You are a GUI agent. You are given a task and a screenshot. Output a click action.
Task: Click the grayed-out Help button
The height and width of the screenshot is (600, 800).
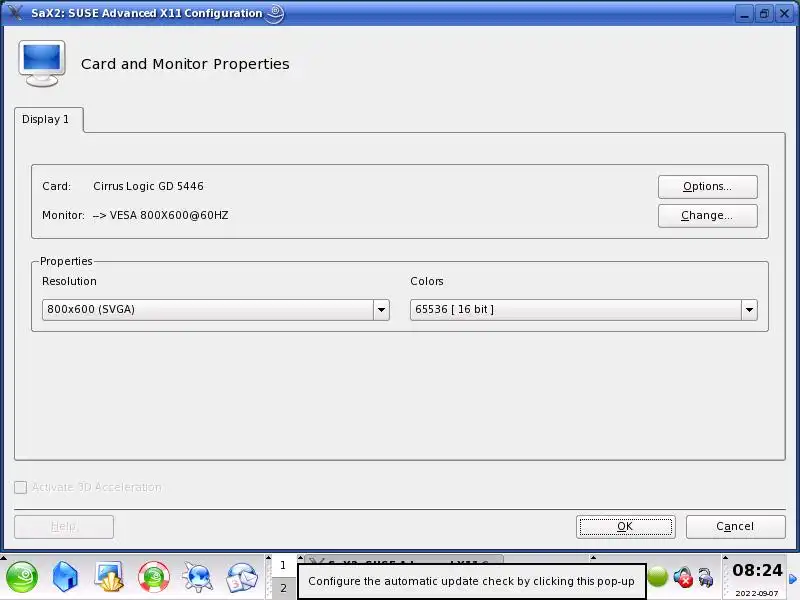pos(64,527)
